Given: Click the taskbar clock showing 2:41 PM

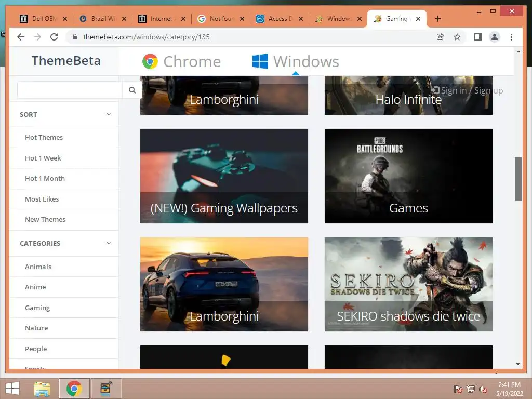Looking at the screenshot, I should coord(509,389).
